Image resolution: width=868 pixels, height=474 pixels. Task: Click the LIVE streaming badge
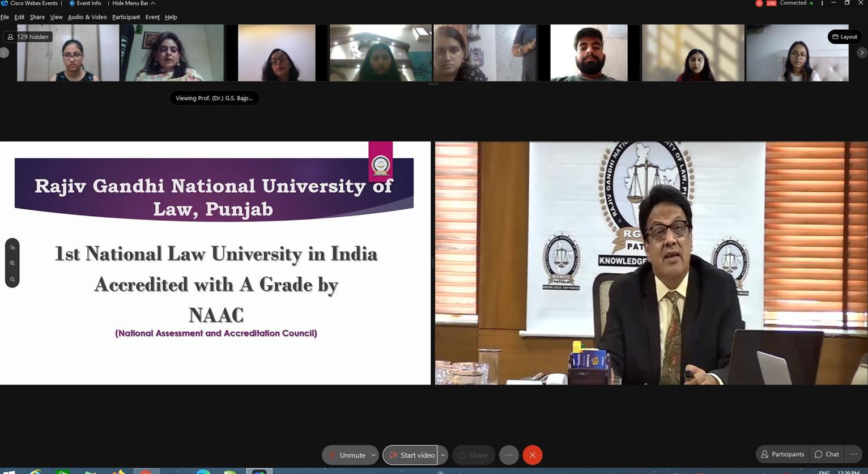771,3
